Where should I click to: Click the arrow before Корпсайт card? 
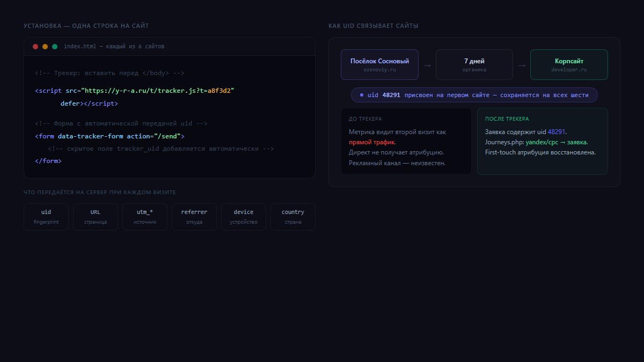tap(522, 65)
